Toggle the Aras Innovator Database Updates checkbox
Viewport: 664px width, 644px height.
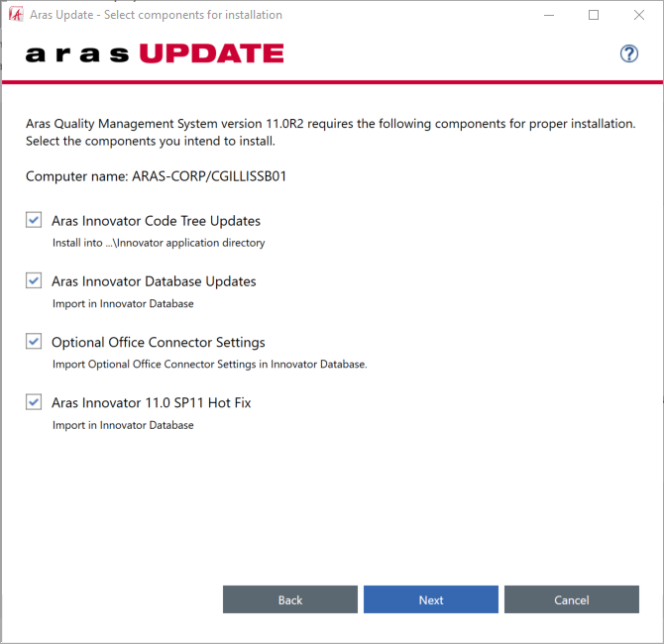click(x=35, y=280)
